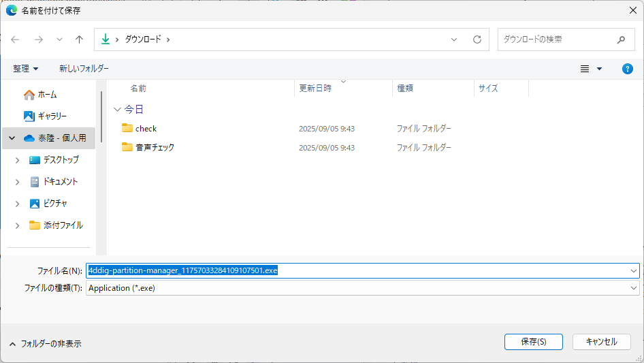Image resolution: width=644 pixels, height=363 pixels.
Task: Expand the ピクチャ tree node
Action: [17, 204]
